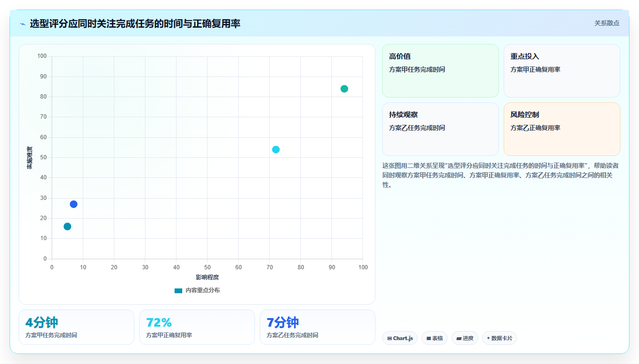Click the x-axis tick value 50
This screenshot has height=364, width=639.
[x=207, y=267]
